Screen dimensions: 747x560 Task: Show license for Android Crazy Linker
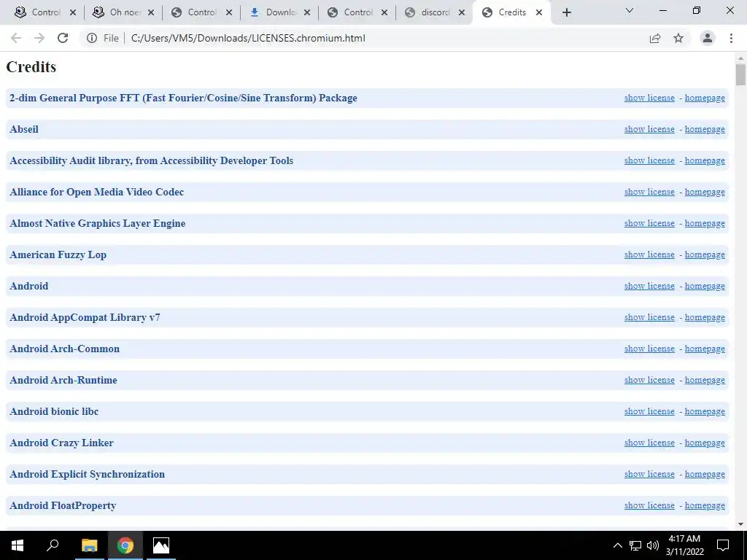point(649,443)
